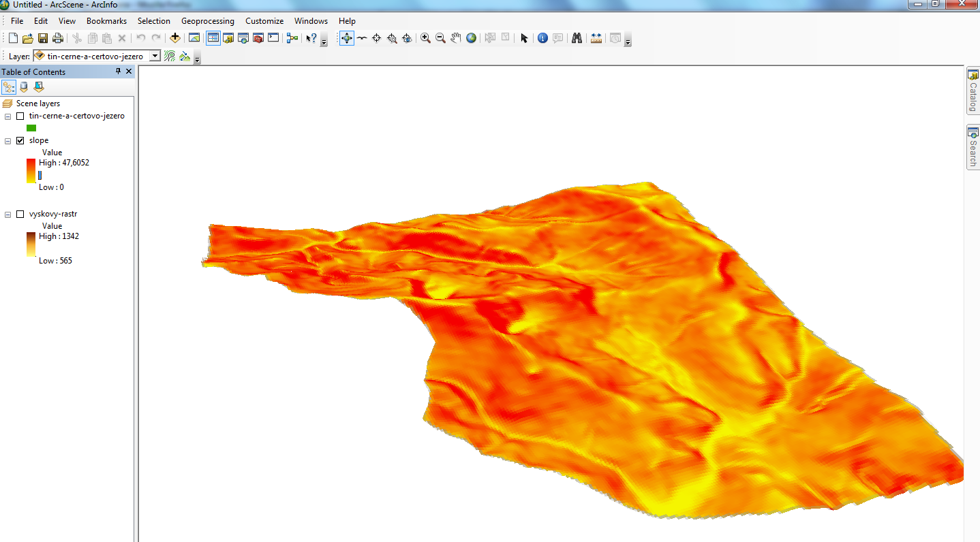
Task: Select the Zoom to Target tool
Action: click(392, 38)
